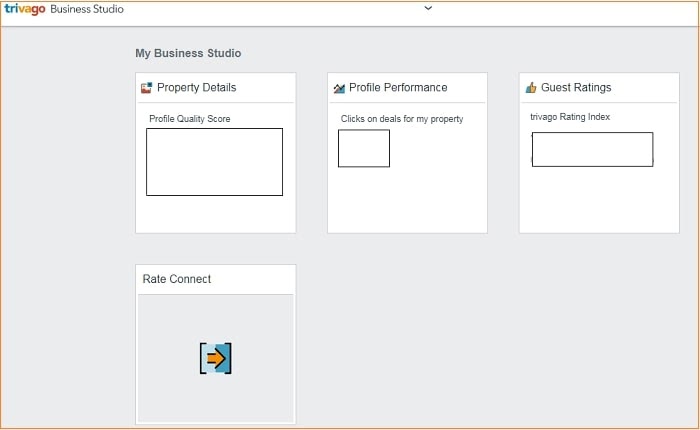This screenshot has width=700, height=430.
Task: Click the My Business Studio heading
Action: pyautogui.click(x=188, y=53)
